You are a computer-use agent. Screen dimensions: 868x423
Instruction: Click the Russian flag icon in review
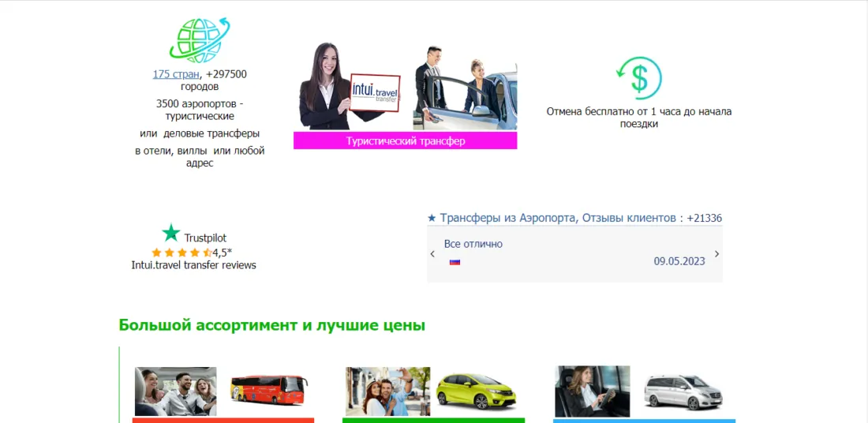[455, 262]
